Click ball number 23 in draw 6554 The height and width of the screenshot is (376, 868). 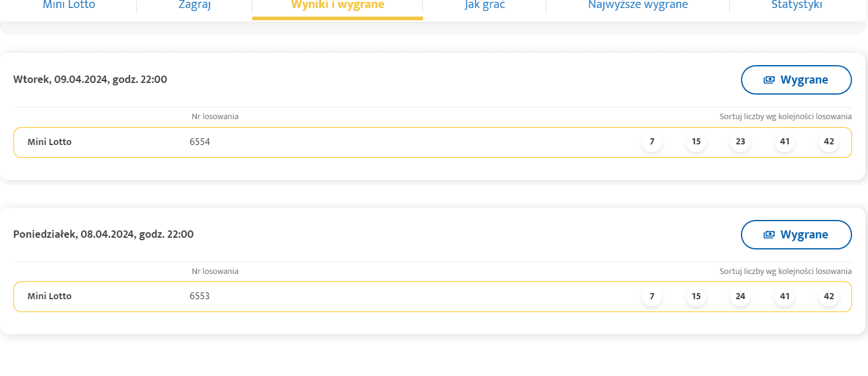(740, 142)
